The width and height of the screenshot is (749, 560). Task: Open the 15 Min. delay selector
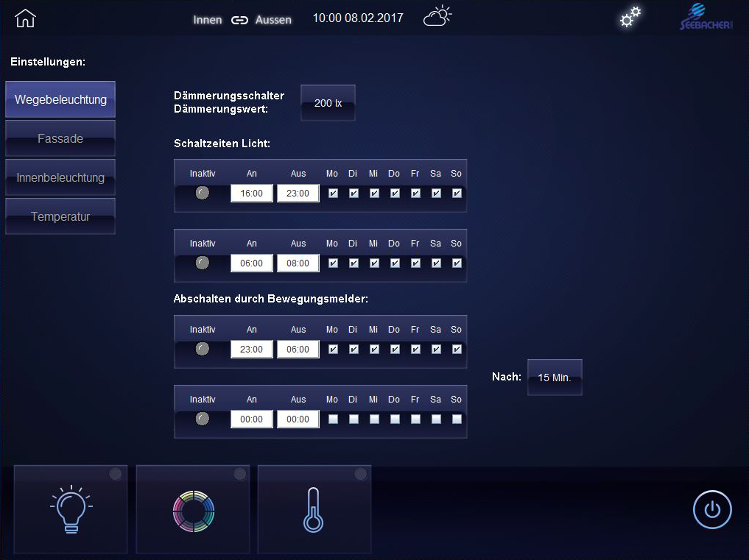coord(555,378)
